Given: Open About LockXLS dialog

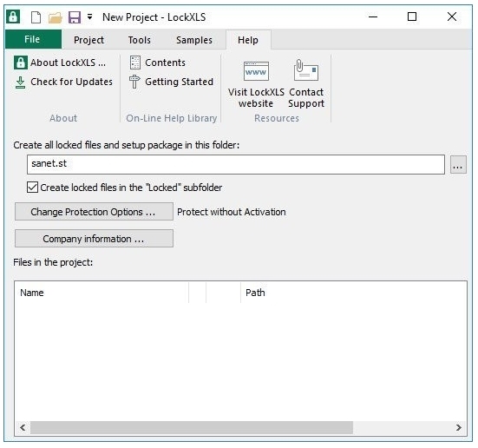Looking at the screenshot, I should coord(60,63).
